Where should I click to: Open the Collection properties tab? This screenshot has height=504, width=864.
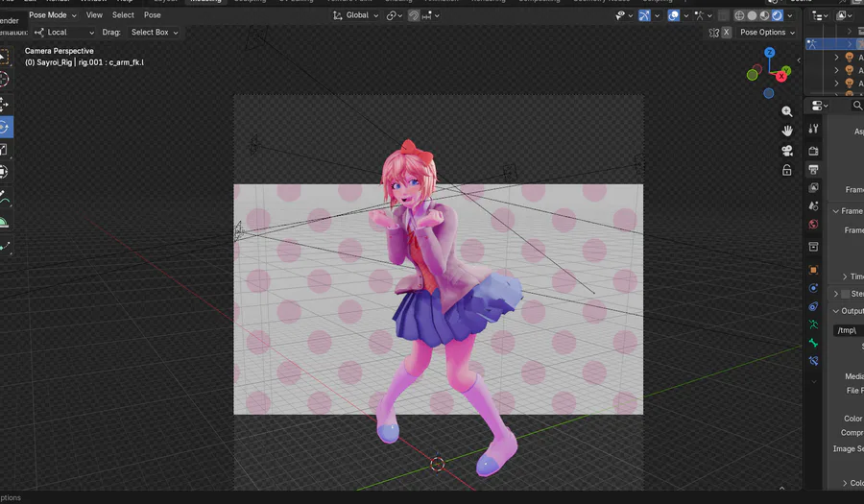coord(813,247)
